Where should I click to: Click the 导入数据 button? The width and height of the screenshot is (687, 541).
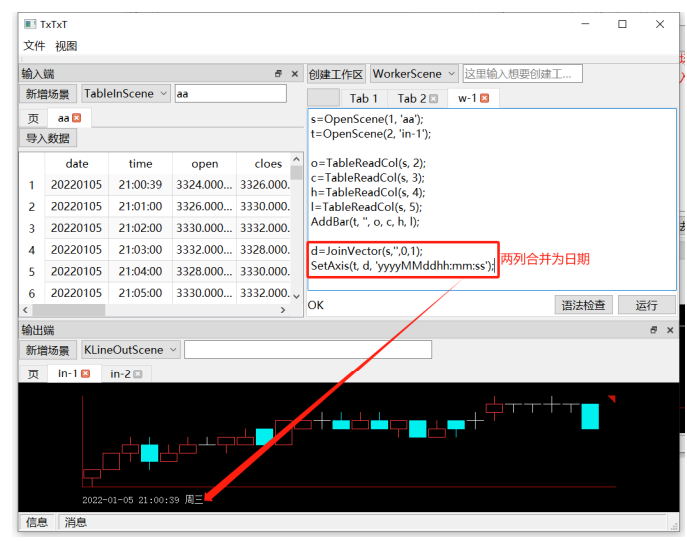(48, 138)
